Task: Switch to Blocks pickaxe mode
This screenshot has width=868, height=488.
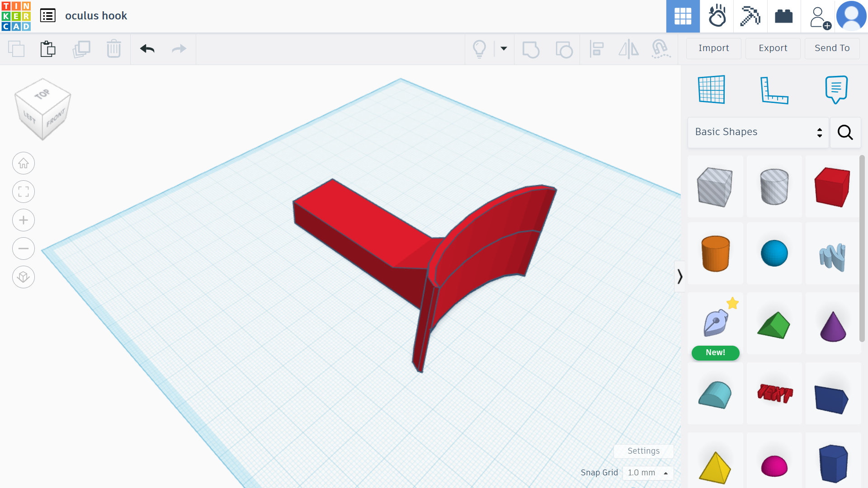Action: pyautogui.click(x=750, y=16)
